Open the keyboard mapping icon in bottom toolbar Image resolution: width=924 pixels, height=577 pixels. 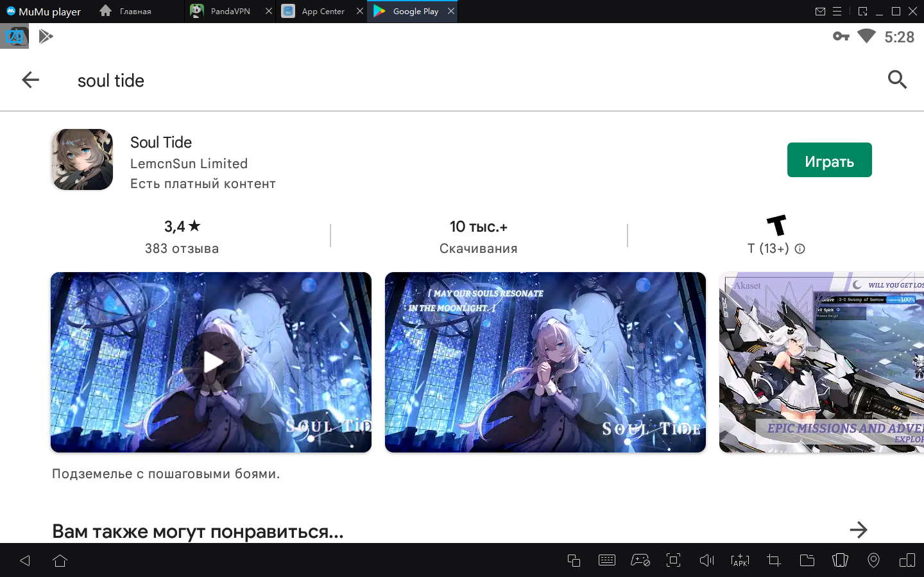[606, 560]
